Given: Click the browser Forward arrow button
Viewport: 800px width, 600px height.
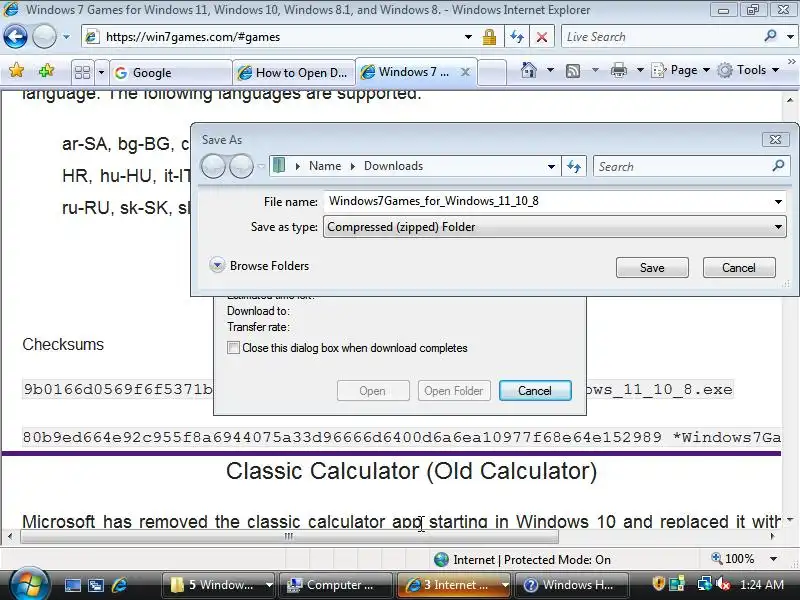Looking at the screenshot, I should [x=44, y=37].
